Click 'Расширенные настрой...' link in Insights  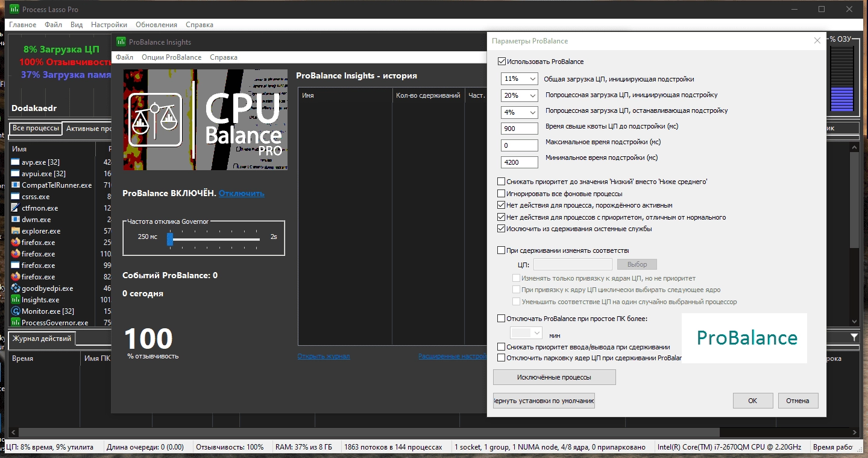point(452,356)
